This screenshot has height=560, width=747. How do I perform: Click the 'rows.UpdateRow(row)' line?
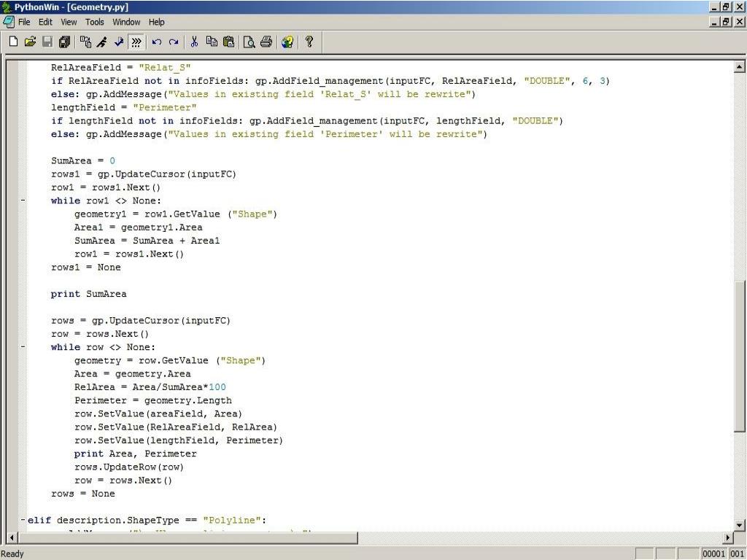click(129, 467)
